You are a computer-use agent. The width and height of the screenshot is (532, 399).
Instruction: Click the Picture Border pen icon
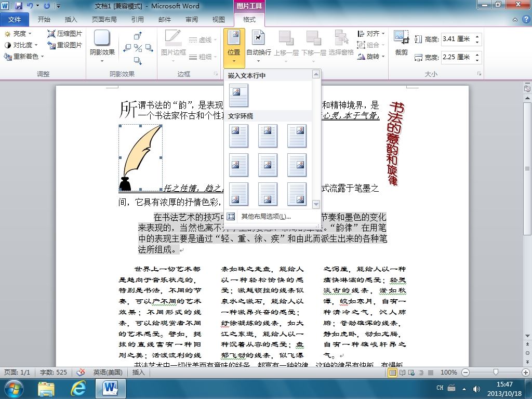(174, 37)
